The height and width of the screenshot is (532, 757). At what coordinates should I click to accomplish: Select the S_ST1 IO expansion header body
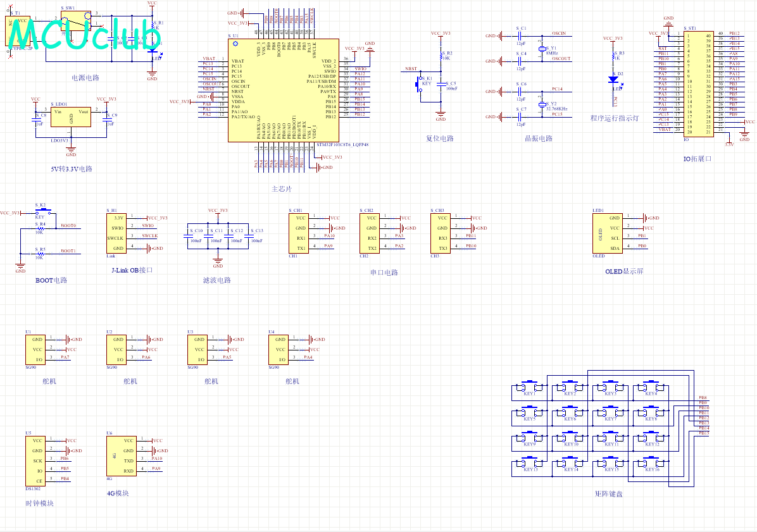tap(698, 84)
